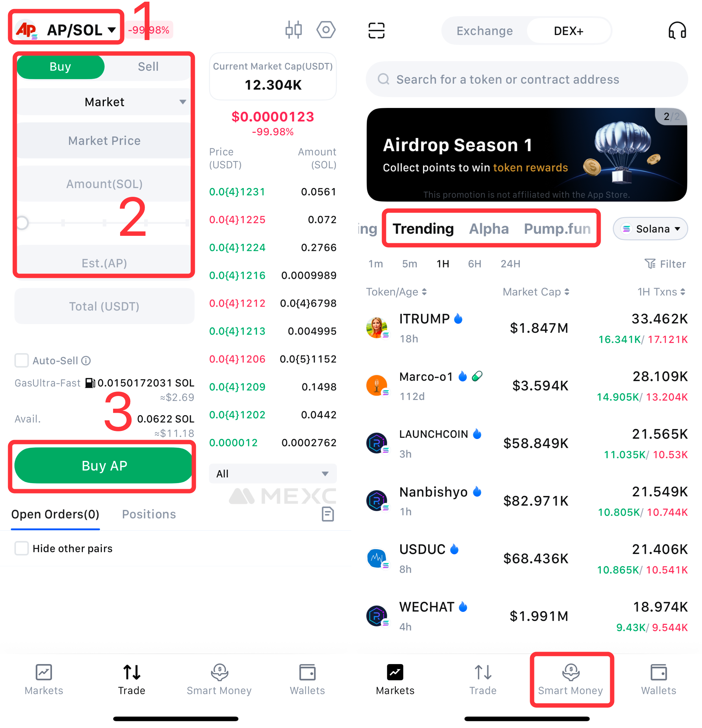702x728 pixels.
Task: Enable the Auto-Sell checkbox
Action: click(22, 360)
